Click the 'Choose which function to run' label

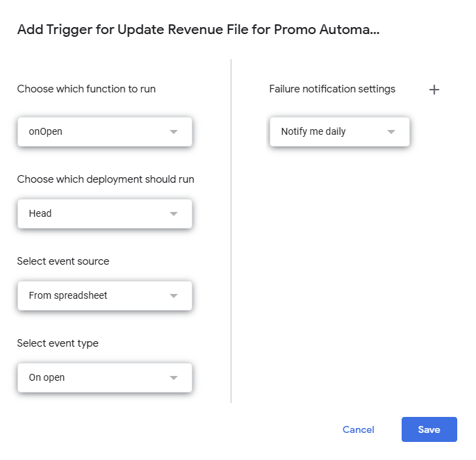(x=86, y=89)
